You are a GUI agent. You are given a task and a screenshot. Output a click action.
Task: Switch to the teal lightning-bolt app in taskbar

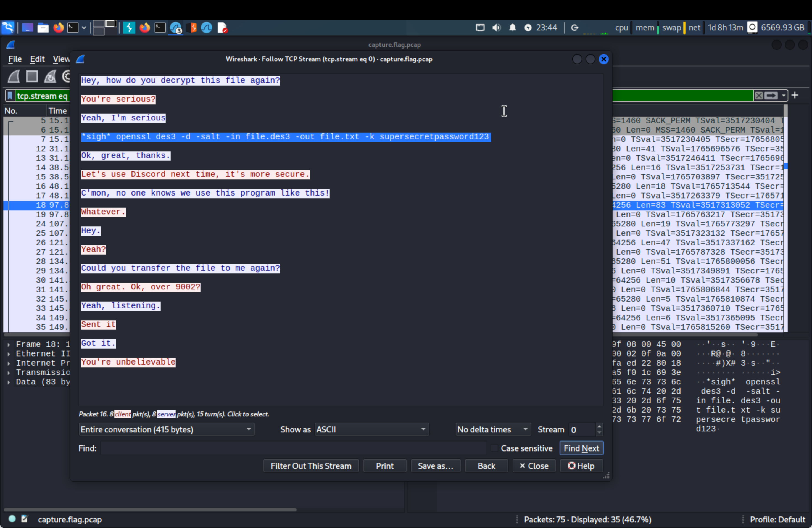click(x=129, y=28)
